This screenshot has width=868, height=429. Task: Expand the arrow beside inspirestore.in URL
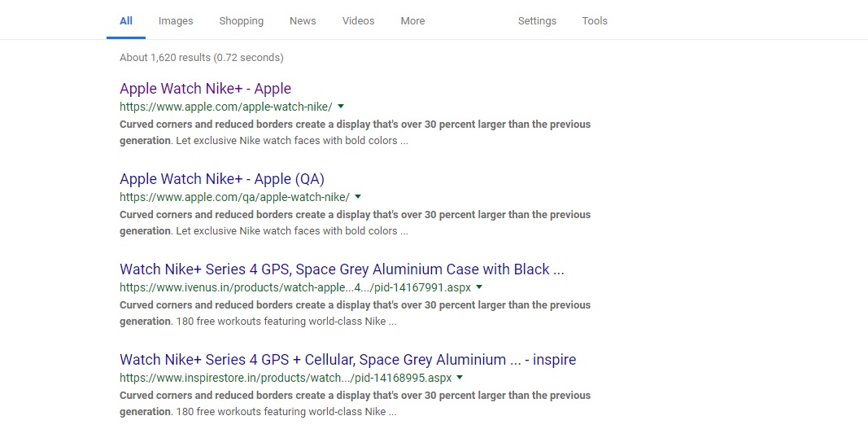(460, 378)
